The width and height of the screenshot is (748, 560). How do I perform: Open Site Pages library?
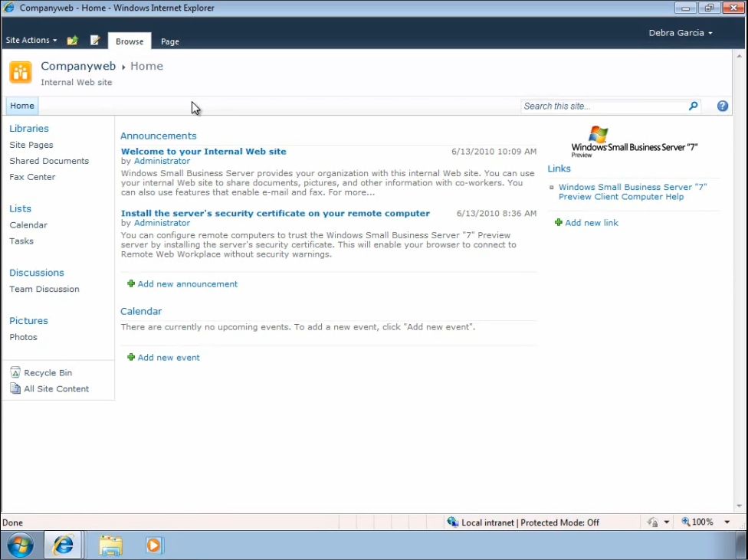[31, 145]
